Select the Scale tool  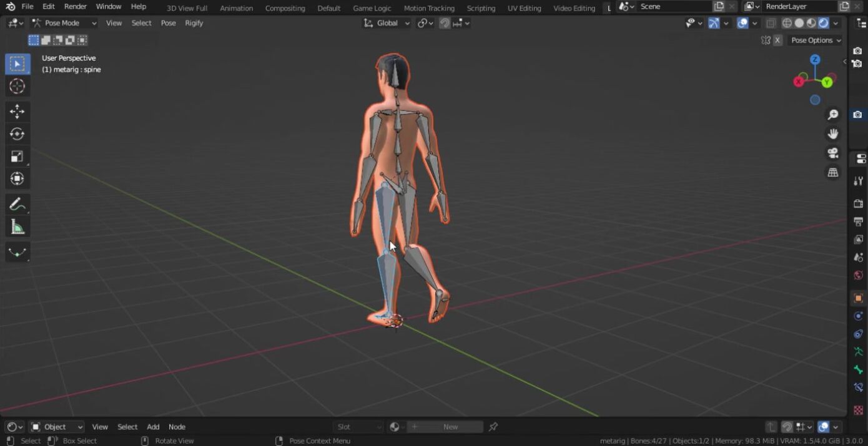pos(17,157)
